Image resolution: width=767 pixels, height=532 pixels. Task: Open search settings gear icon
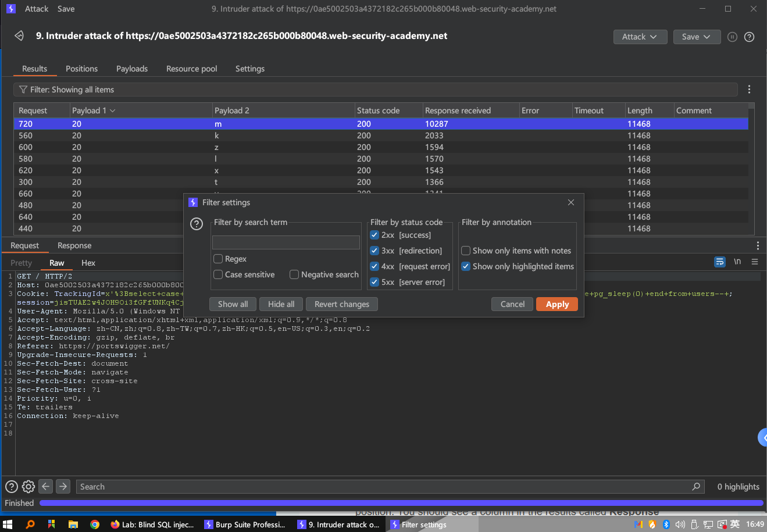pos(28,487)
